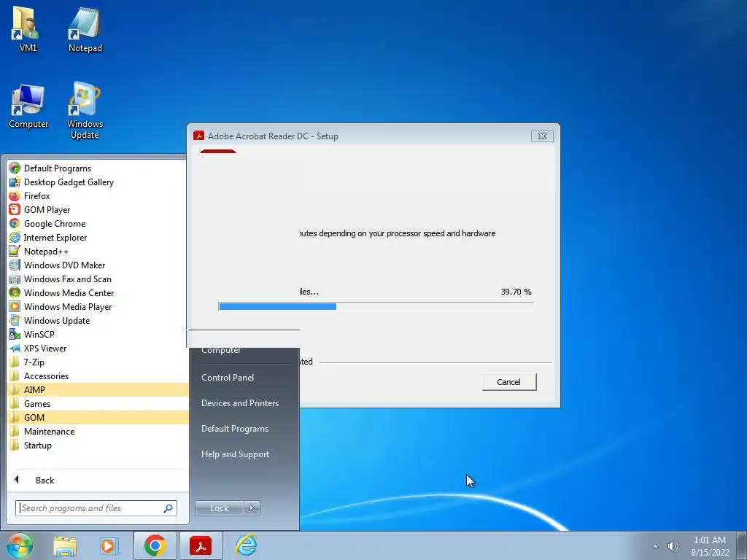Expand the Accessories folder
The height and width of the screenshot is (560, 747).
[x=97, y=376]
